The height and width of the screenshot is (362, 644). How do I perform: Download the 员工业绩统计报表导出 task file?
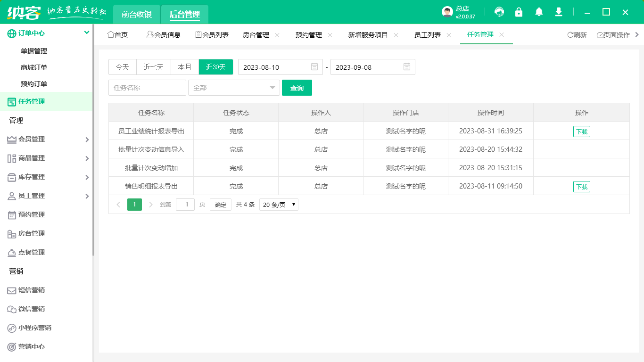tap(582, 132)
